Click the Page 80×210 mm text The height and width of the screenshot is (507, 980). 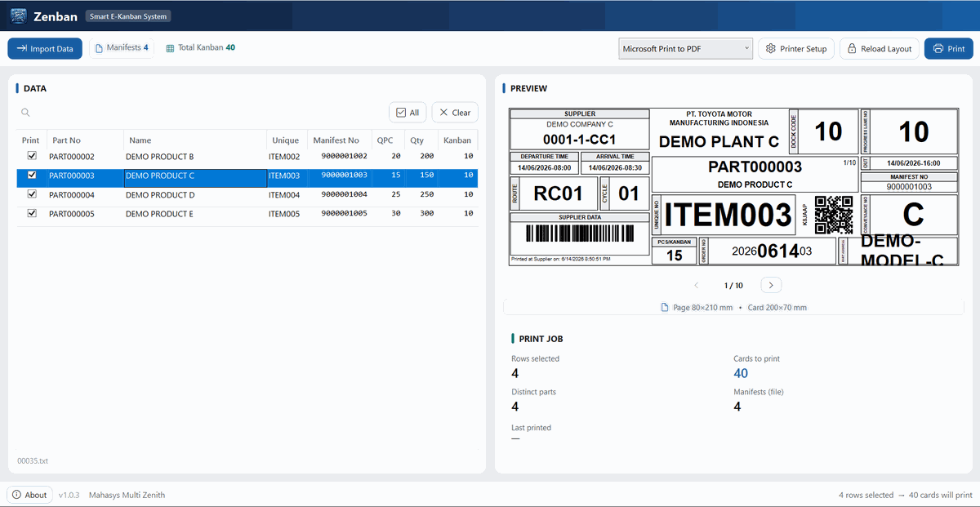[x=702, y=308]
